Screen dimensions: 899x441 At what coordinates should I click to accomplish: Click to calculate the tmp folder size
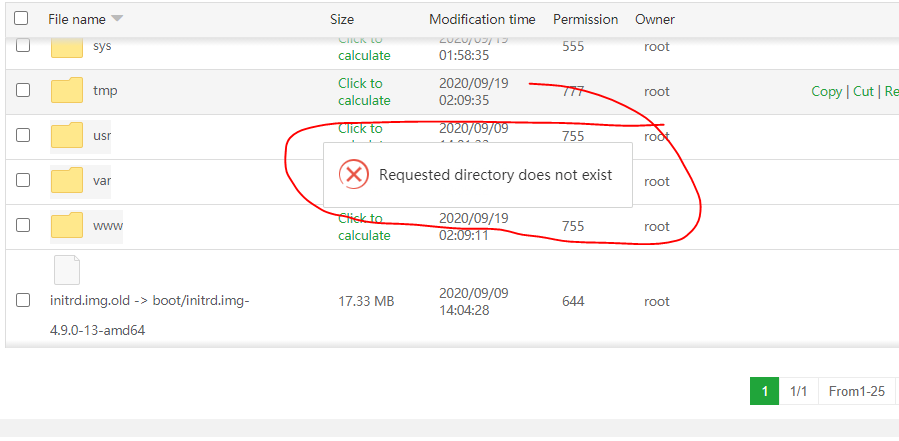point(364,92)
